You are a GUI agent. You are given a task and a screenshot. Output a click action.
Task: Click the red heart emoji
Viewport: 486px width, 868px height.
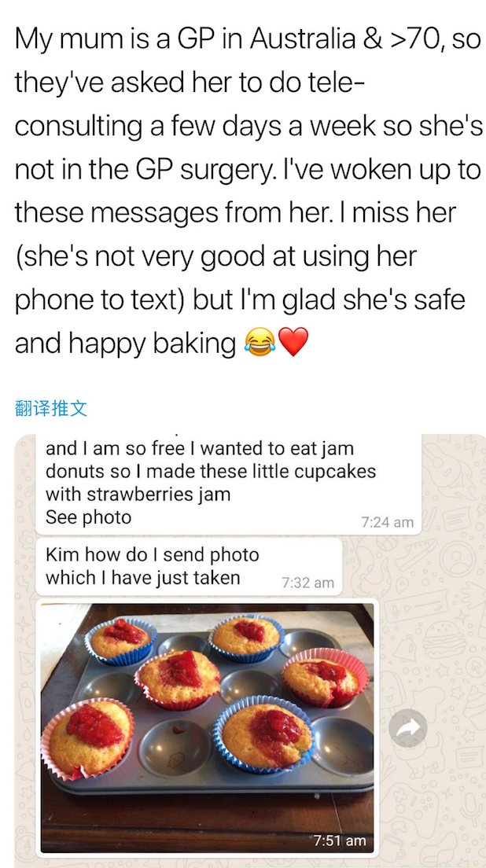(293, 342)
